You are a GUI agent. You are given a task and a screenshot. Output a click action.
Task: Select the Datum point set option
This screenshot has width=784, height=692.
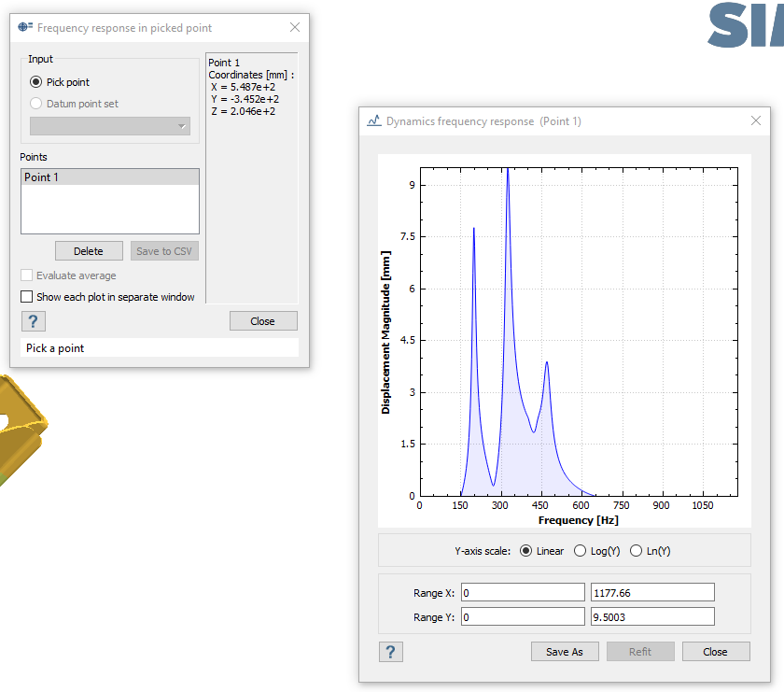click(x=36, y=104)
